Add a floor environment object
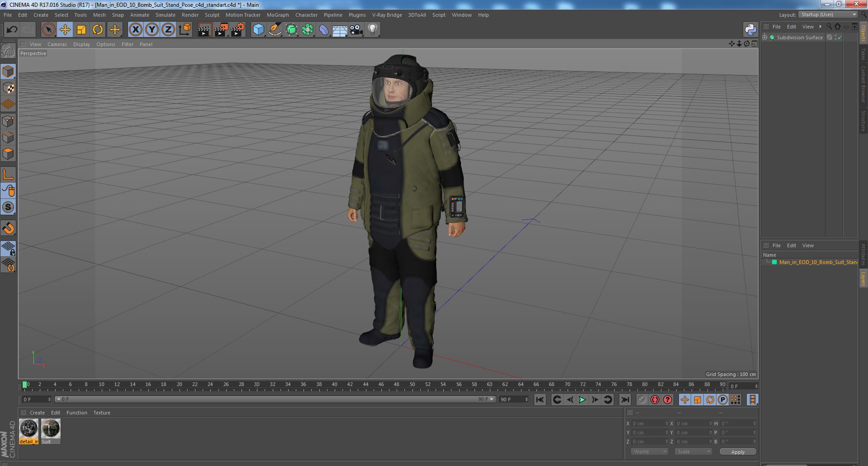 pos(340,30)
